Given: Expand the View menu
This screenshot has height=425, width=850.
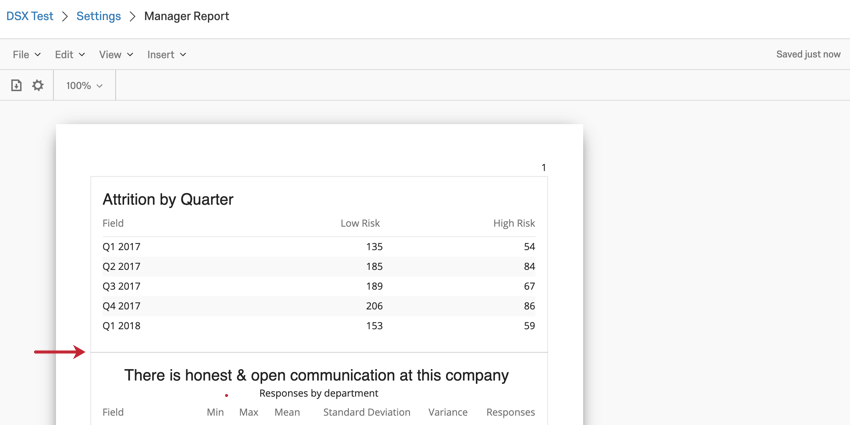Looking at the screenshot, I should (115, 55).
